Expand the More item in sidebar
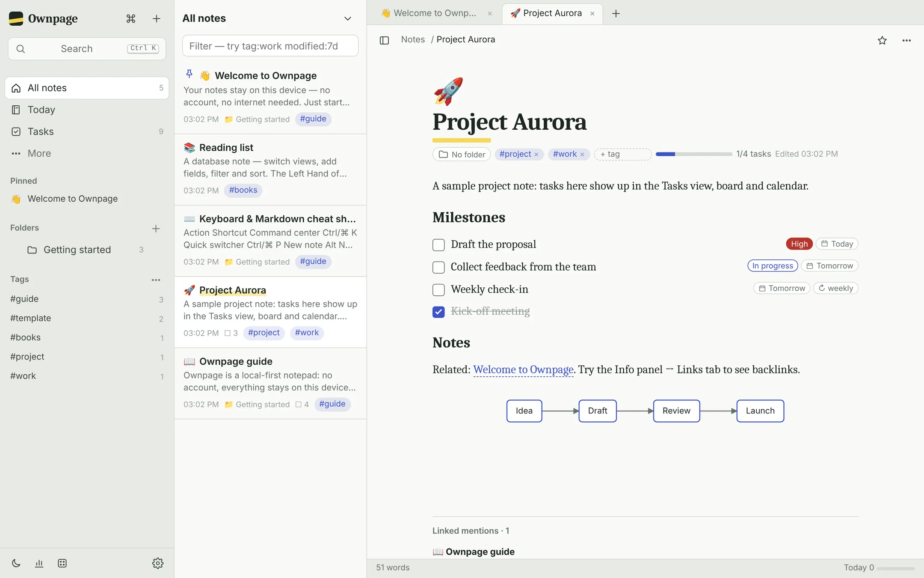This screenshot has width=924, height=578. point(87,153)
